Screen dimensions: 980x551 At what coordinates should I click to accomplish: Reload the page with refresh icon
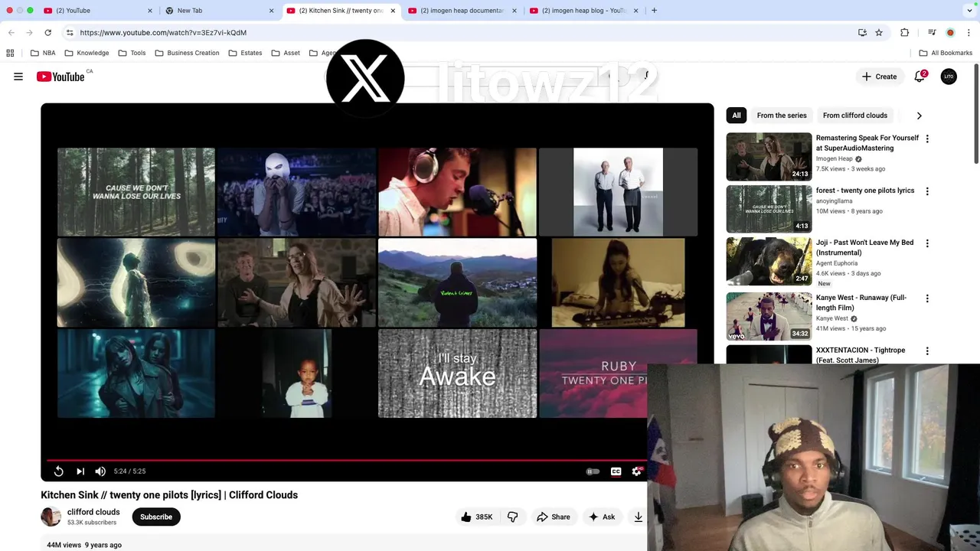(47, 33)
